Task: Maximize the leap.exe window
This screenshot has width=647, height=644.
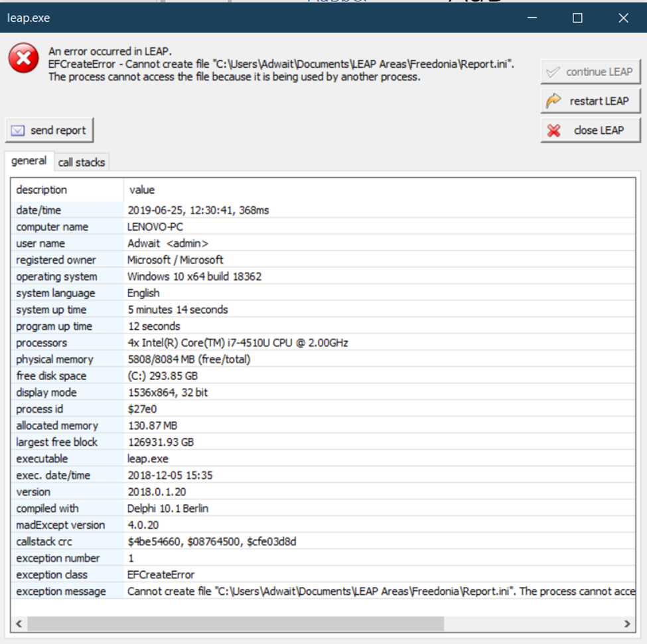Action: pyautogui.click(x=578, y=18)
